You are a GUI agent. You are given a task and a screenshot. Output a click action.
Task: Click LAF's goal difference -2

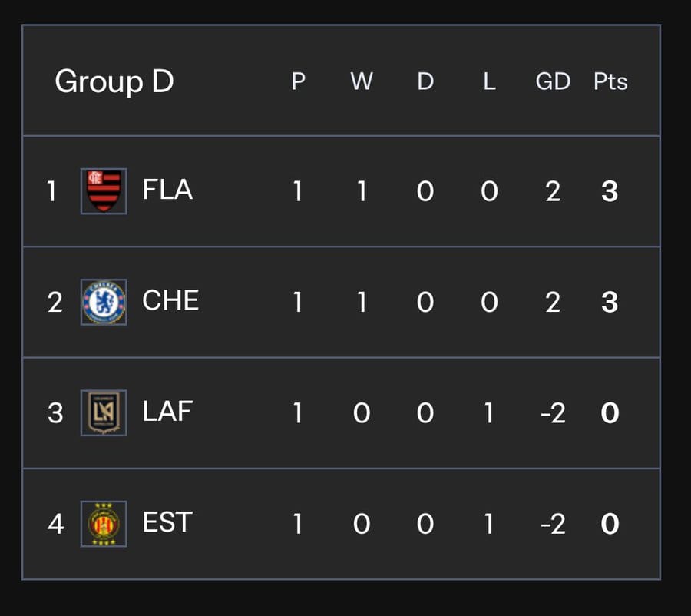(553, 413)
